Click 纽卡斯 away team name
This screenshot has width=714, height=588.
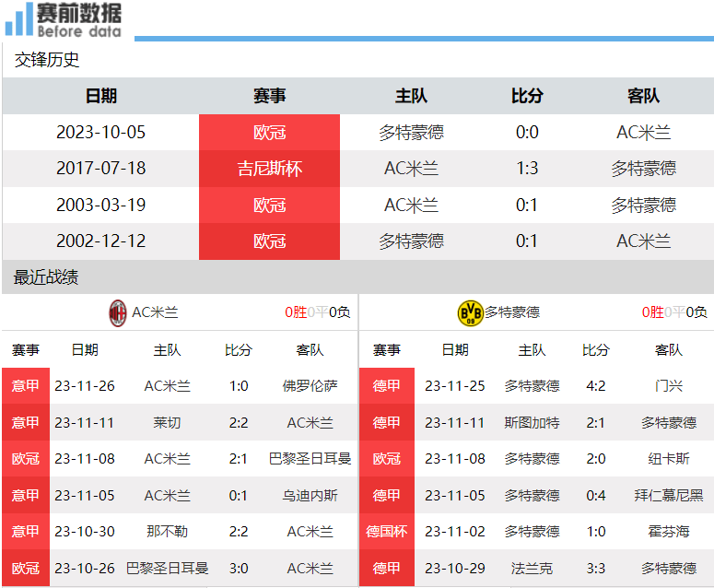(669, 459)
